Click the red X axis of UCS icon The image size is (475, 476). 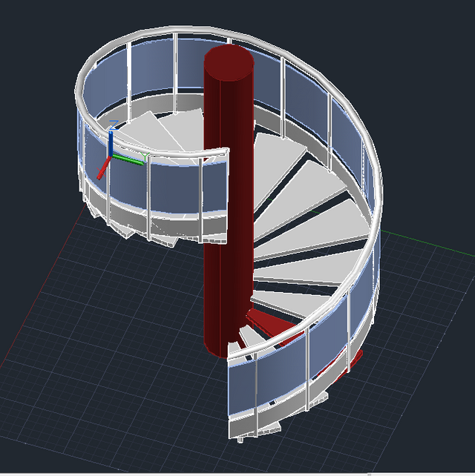(x=104, y=168)
